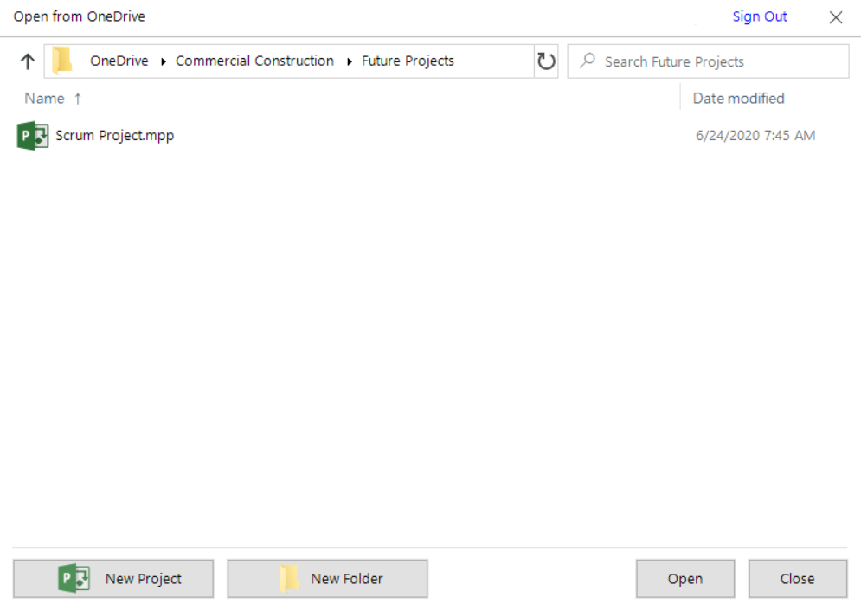
Task: Click the yellow folder icon in the address bar
Action: point(62,61)
